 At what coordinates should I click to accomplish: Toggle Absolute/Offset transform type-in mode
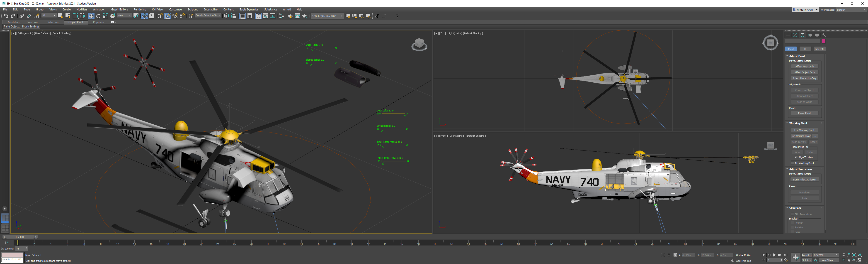coord(675,255)
